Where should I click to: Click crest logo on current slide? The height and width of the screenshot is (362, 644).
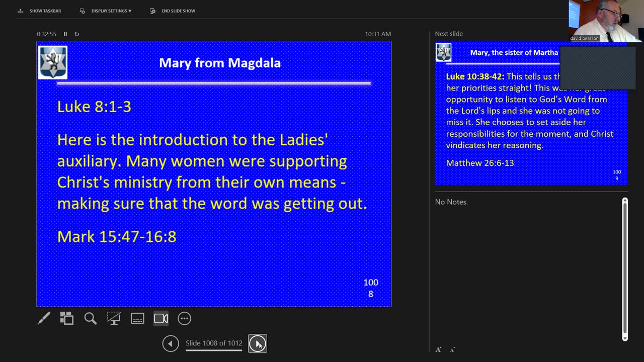click(53, 62)
